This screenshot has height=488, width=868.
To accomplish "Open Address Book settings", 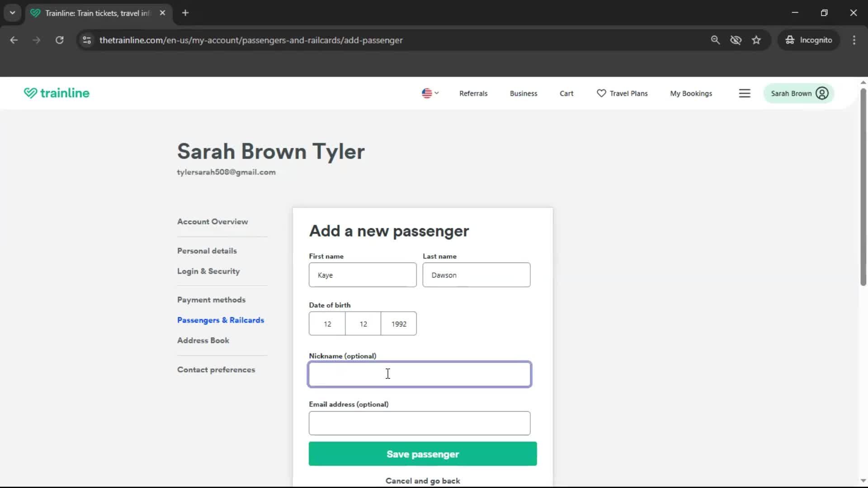I will pyautogui.click(x=203, y=340).
